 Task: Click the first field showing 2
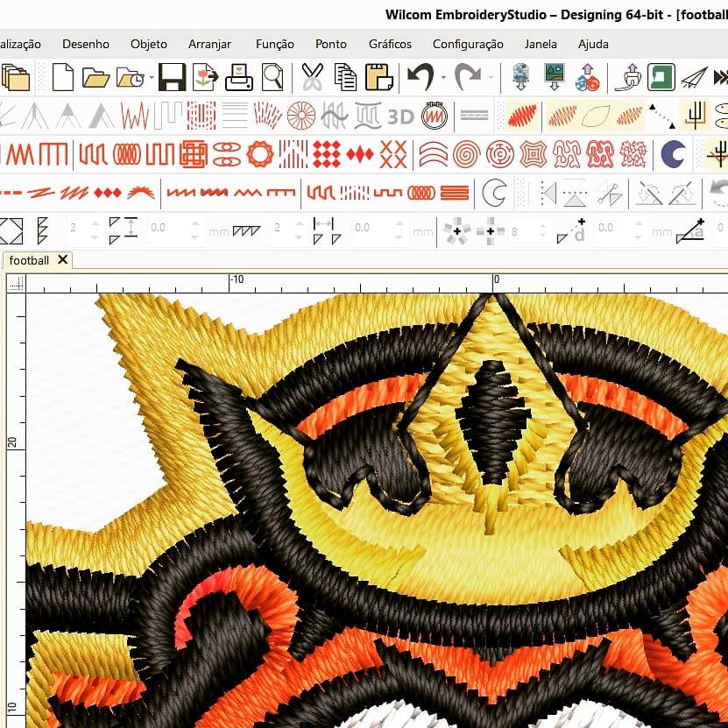coord(78,228)
